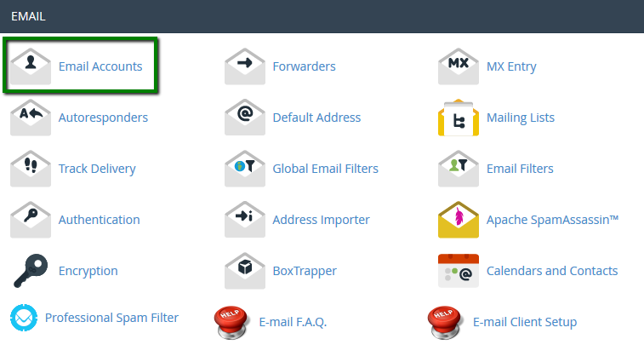This screenshot has height=362, width=644.
Task: Click the Authentication key envelope icon
Action: coord(31,219)
